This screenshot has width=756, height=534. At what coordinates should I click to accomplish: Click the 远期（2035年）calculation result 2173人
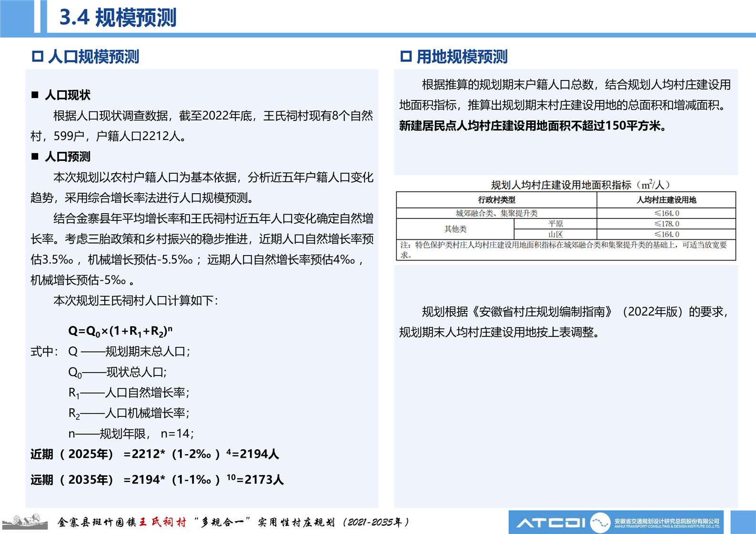pos(264,479)
